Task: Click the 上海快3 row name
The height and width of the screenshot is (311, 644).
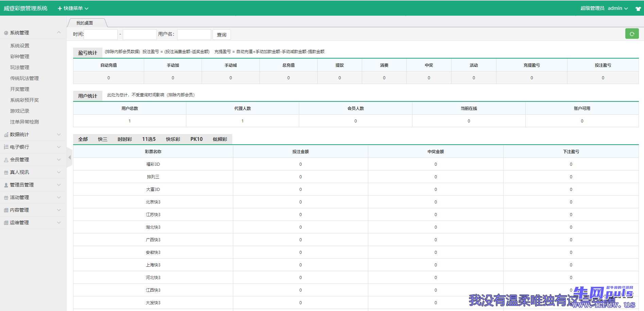Action: (153, 265)
